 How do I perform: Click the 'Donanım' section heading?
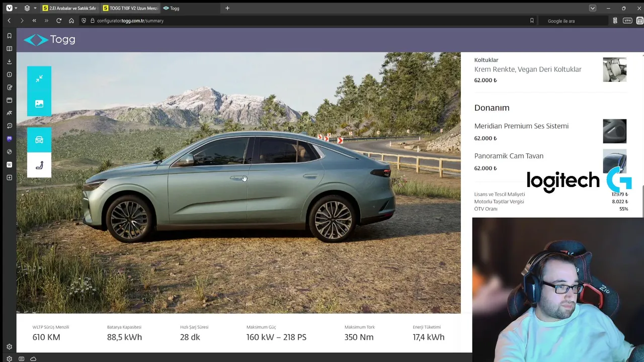(x=492, y=108)
